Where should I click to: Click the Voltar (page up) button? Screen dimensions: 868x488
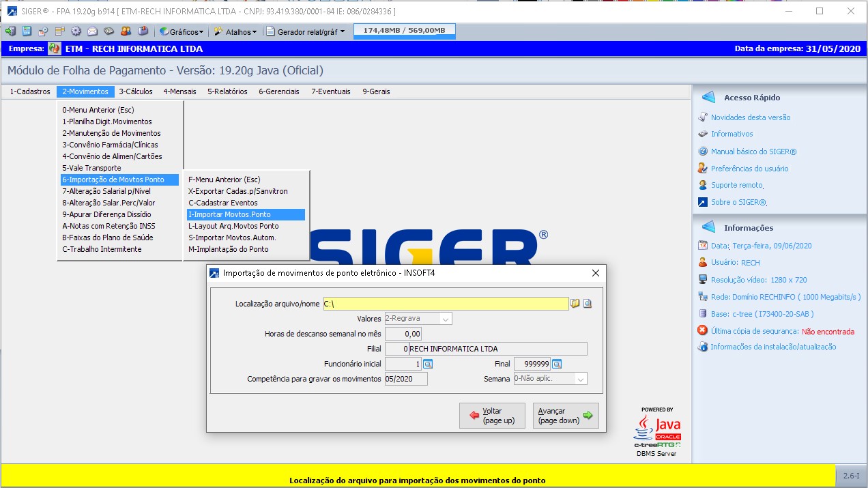click(492, 416)
